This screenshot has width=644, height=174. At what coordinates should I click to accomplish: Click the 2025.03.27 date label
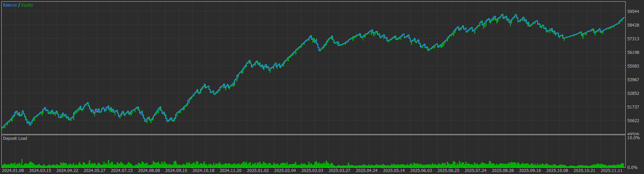(340, 171)
